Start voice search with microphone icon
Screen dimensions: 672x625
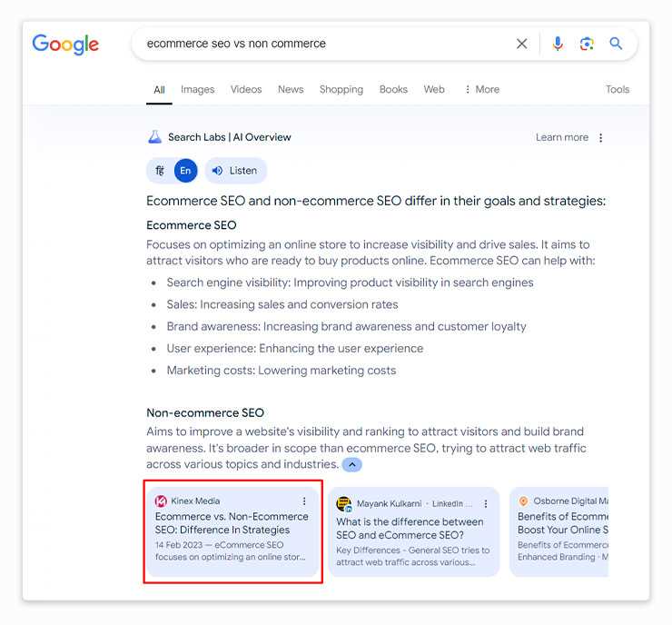[x=558, y=44]
